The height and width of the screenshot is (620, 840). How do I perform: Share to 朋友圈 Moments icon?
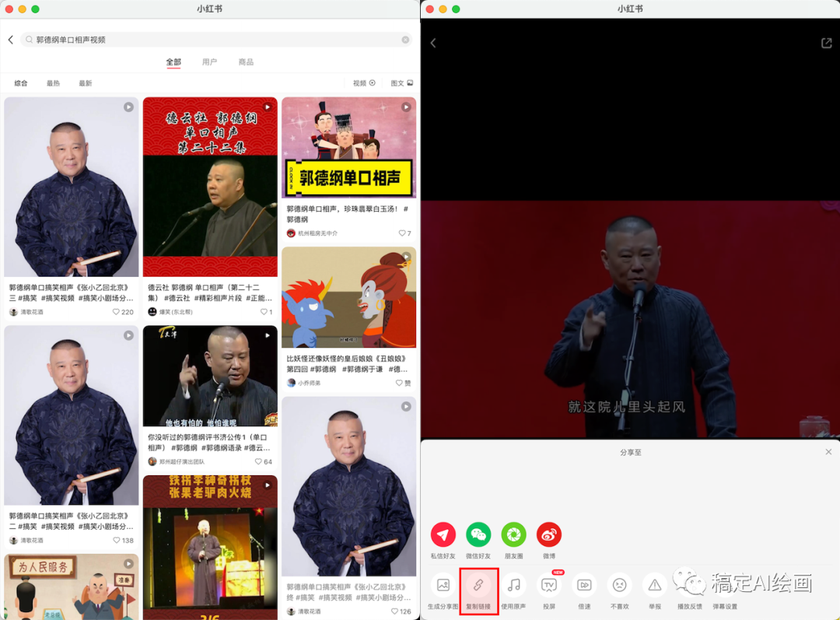pos(514,534)
